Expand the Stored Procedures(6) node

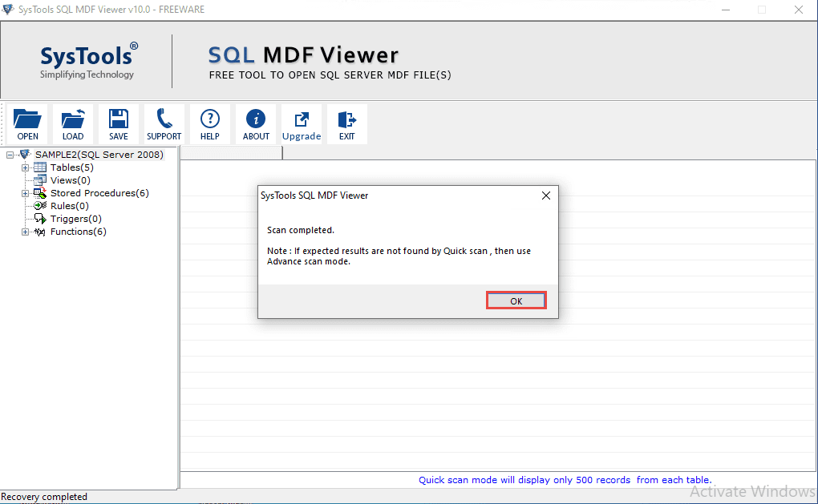click(x=25, y=193)
